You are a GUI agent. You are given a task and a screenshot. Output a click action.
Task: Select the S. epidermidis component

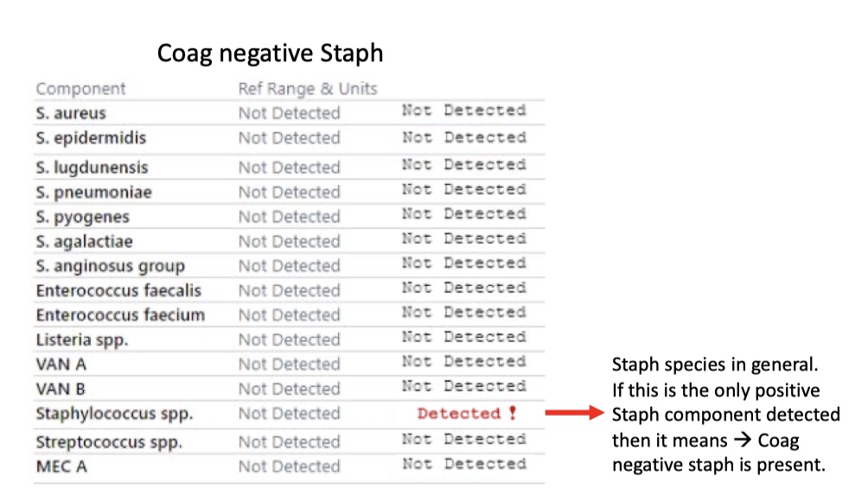pyautogui.click(x=92, y=138)
